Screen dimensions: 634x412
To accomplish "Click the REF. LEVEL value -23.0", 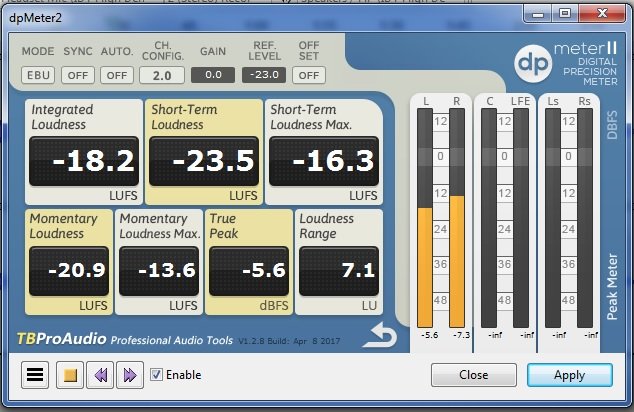I will coord(264,74).
